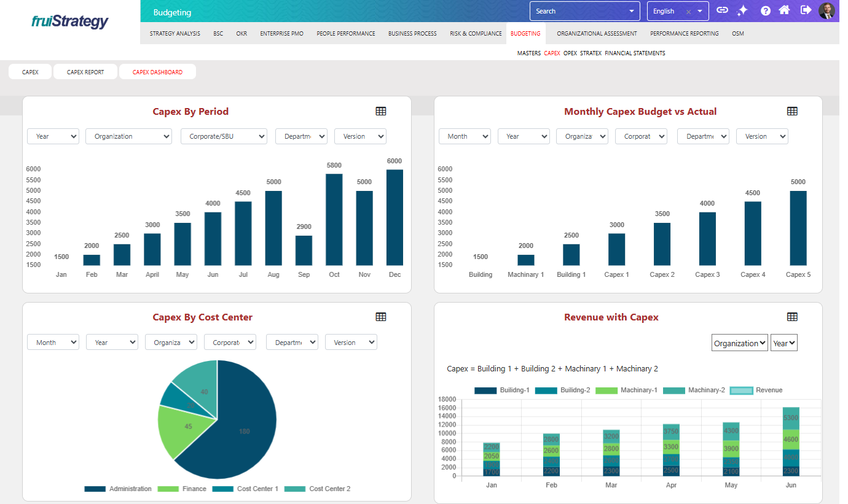The width and height of the screenshot is (848, 504).
Task: Click the link chain icon in header
Action: pos(723,10)
